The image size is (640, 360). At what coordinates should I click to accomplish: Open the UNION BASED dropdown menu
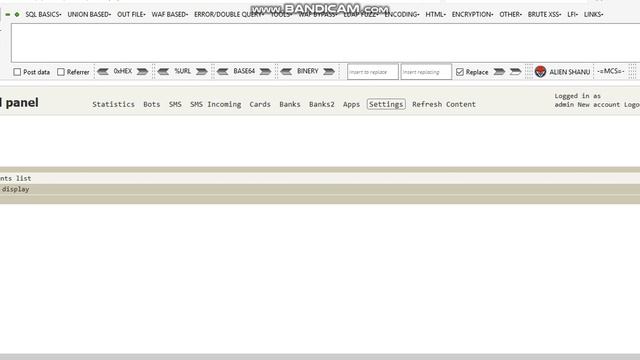pyautogui.click(x=89, y=14)
